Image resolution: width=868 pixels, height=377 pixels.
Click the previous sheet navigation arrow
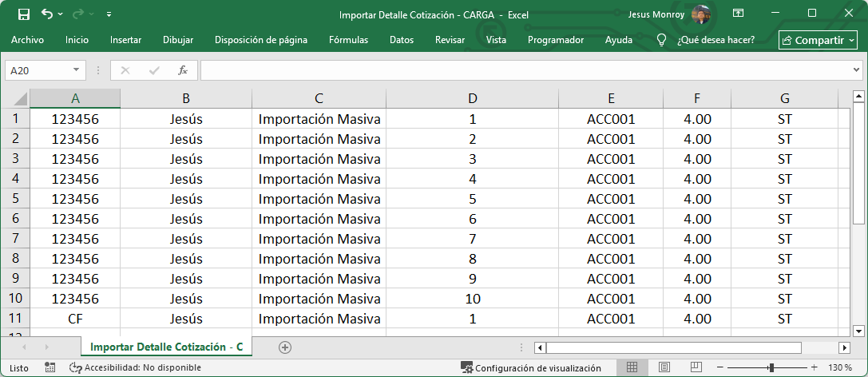coord(24,347)
